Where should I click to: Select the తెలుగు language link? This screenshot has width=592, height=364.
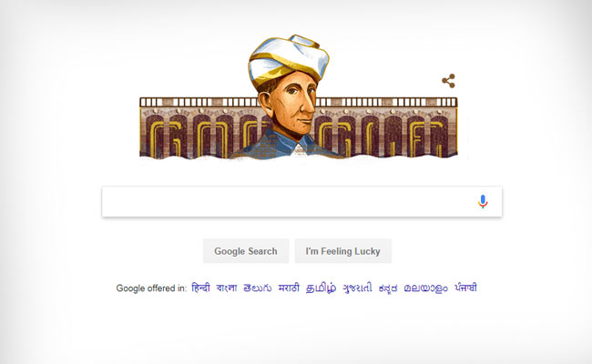tap(258, 288)
